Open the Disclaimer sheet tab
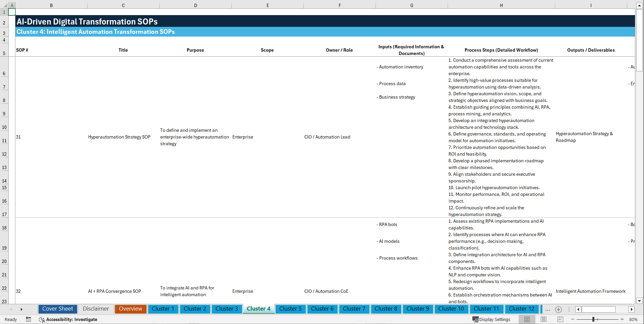 [96, 309]
